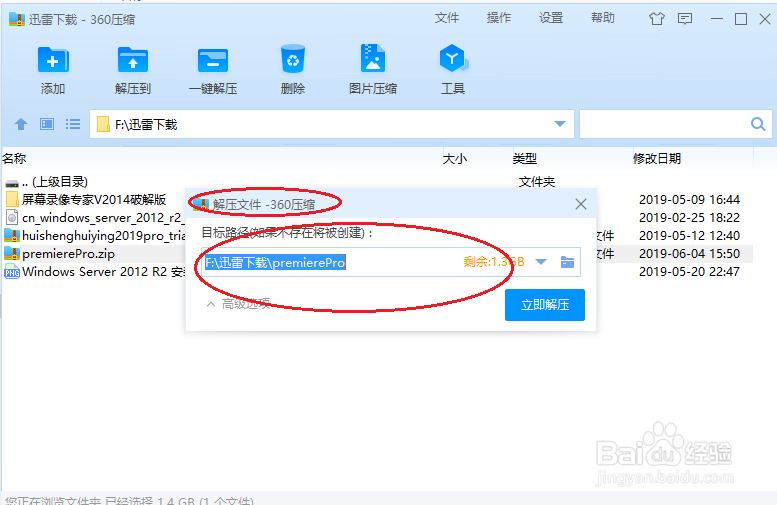Open the 文件 menu

pos(446,18)
